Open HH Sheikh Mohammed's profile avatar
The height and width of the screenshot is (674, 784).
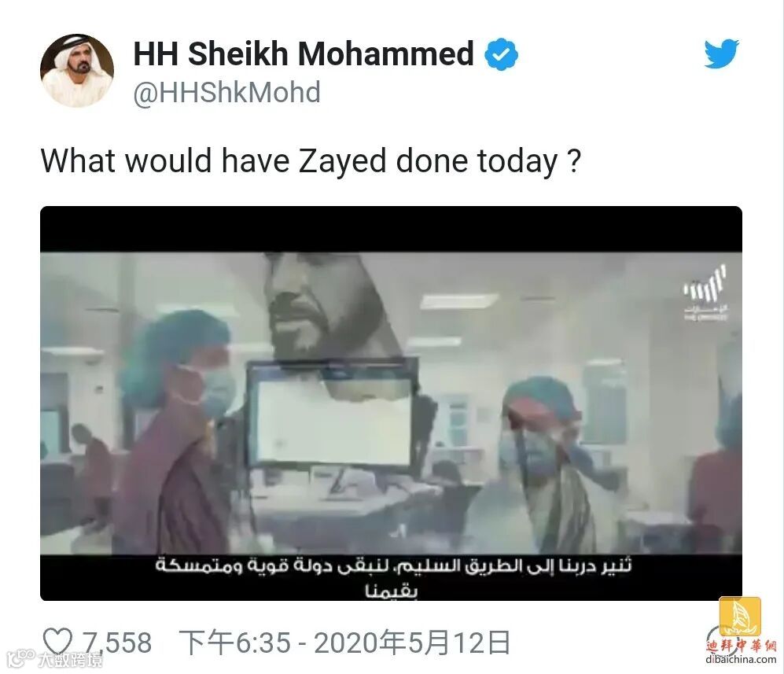tap(77, 71)
